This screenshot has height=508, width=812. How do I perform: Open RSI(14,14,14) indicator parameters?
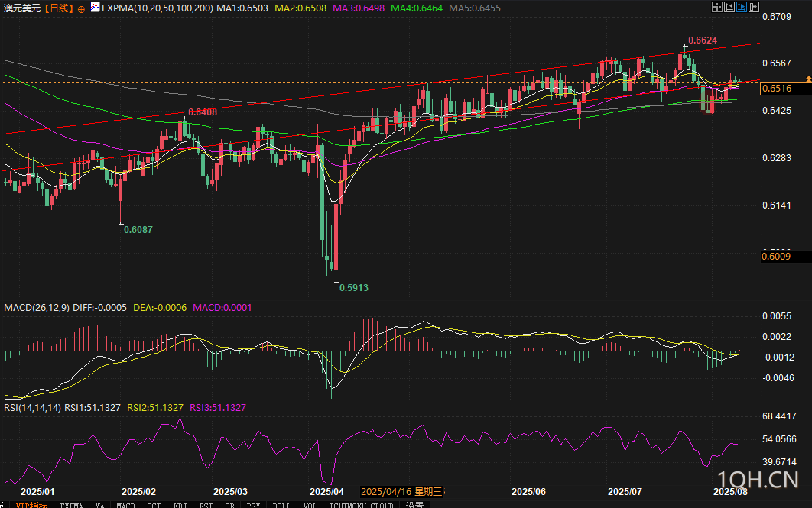(x=32, y=408)
